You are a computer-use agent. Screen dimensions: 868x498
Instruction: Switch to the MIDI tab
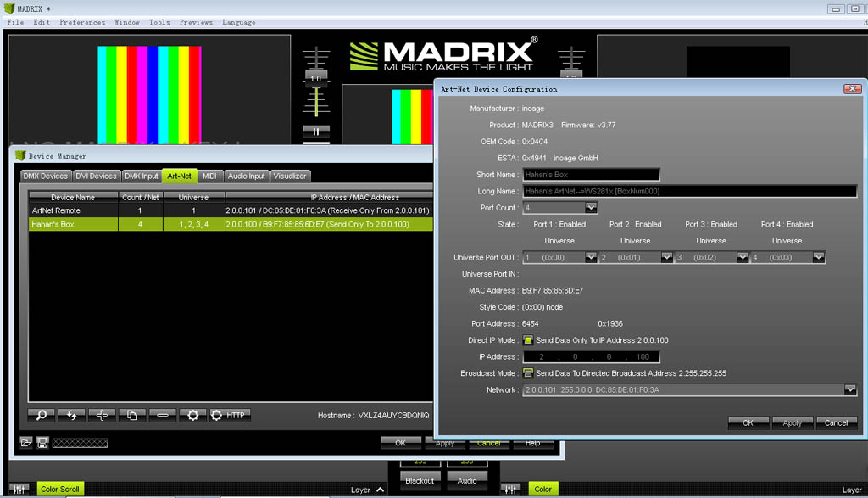point(209,176)
